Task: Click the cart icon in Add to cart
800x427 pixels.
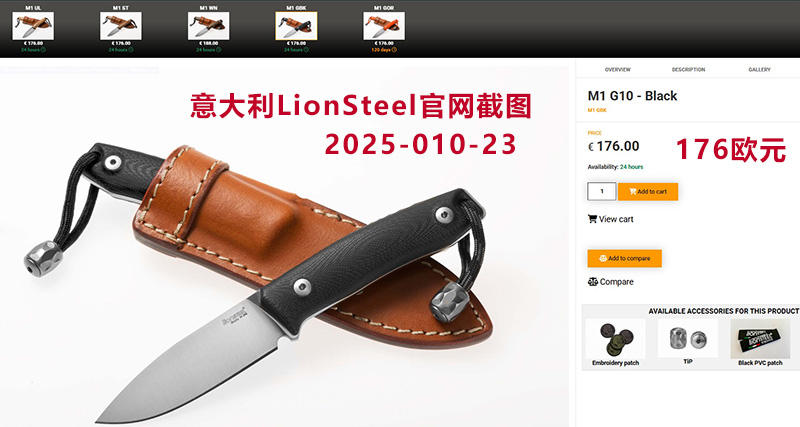Action: (633, 192)
